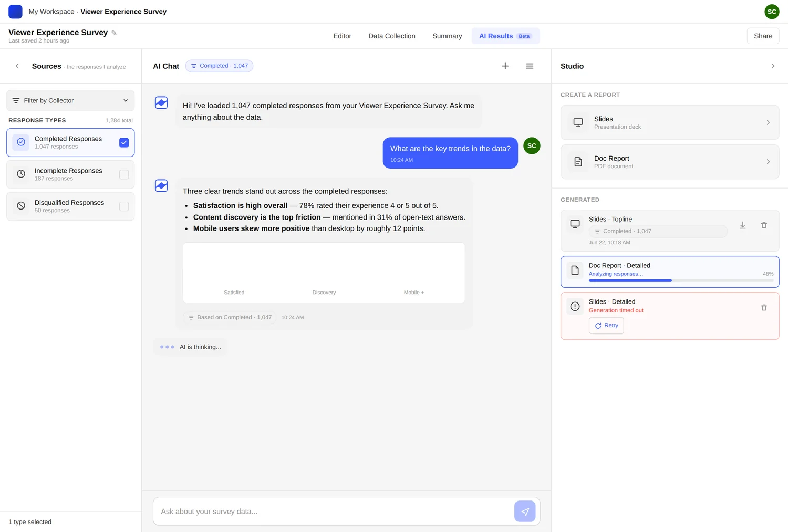This screenshot has height=532, width=788.
Task: Download the Slides Topline report
Action: pos(743,225)
